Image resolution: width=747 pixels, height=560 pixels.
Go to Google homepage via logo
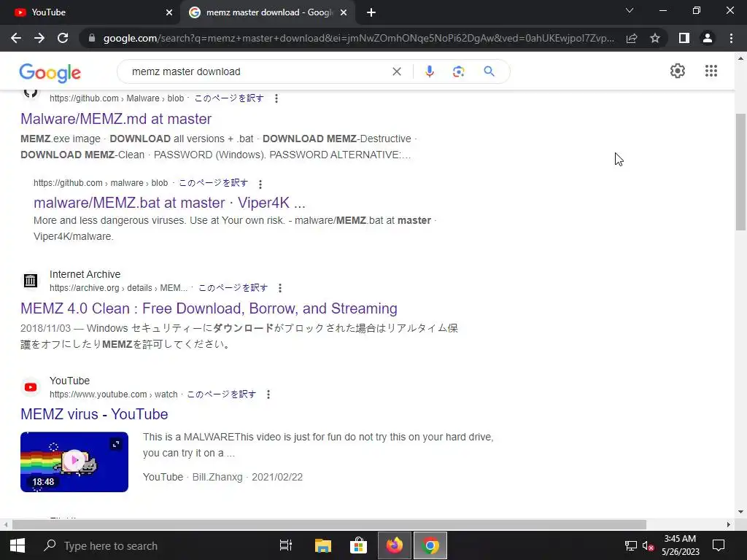coord(50,72)
